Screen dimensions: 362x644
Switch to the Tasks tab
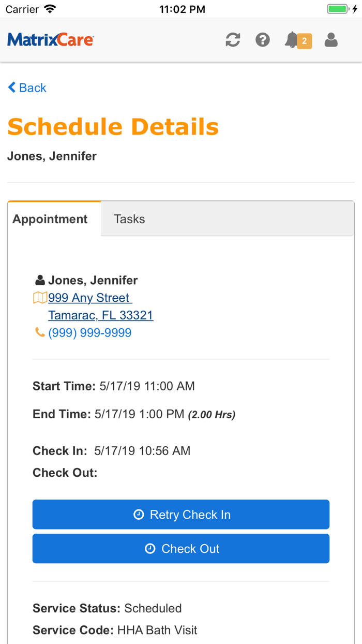pos(129,219)
